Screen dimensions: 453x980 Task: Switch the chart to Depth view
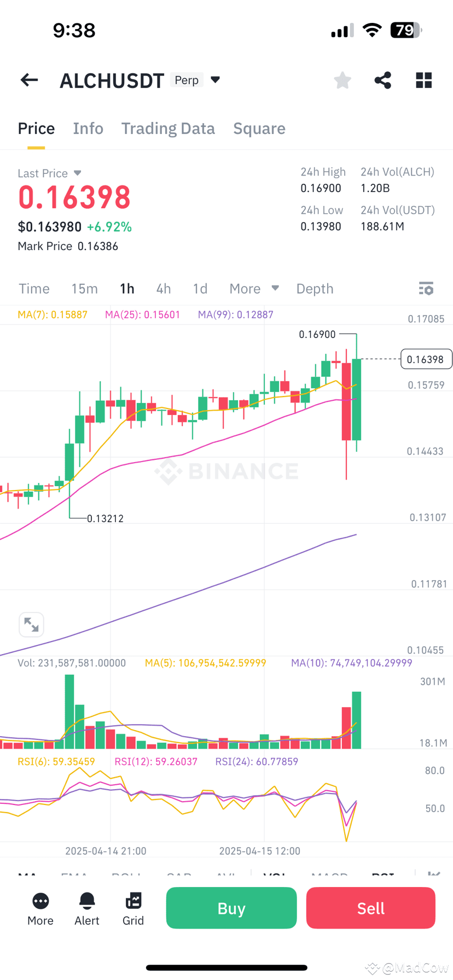(x=315, y=288)
